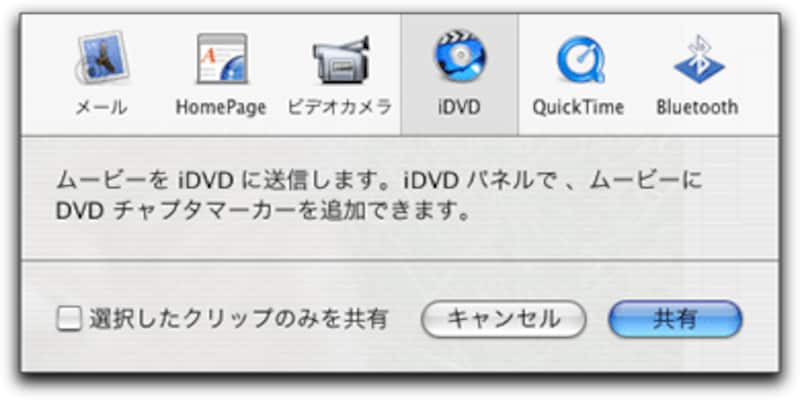Choose the HomePage web page icon

(x=222, y=58)
